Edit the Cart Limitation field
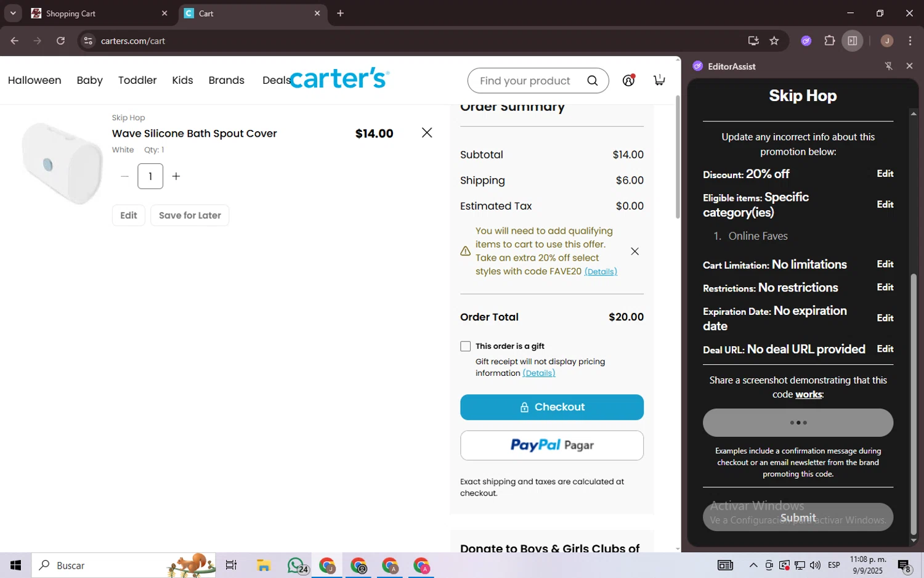The width and height of the screenshot is (924, 578). [885, 264]
